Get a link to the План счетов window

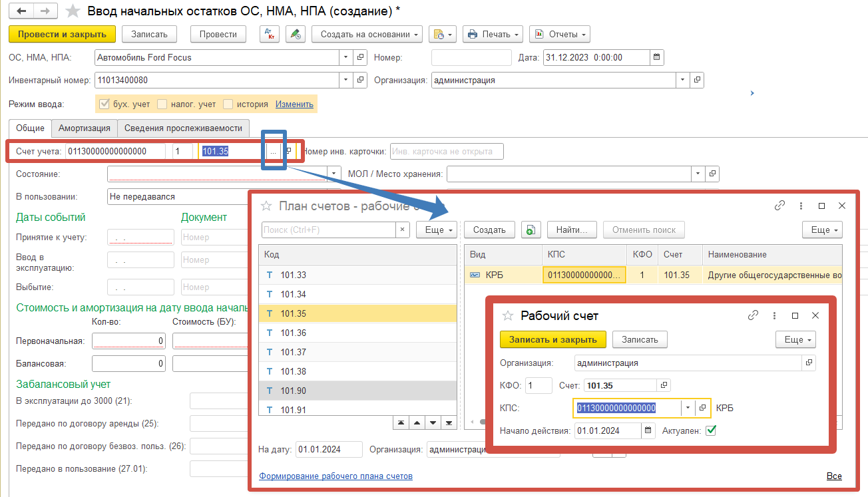(x=779, y=206)
